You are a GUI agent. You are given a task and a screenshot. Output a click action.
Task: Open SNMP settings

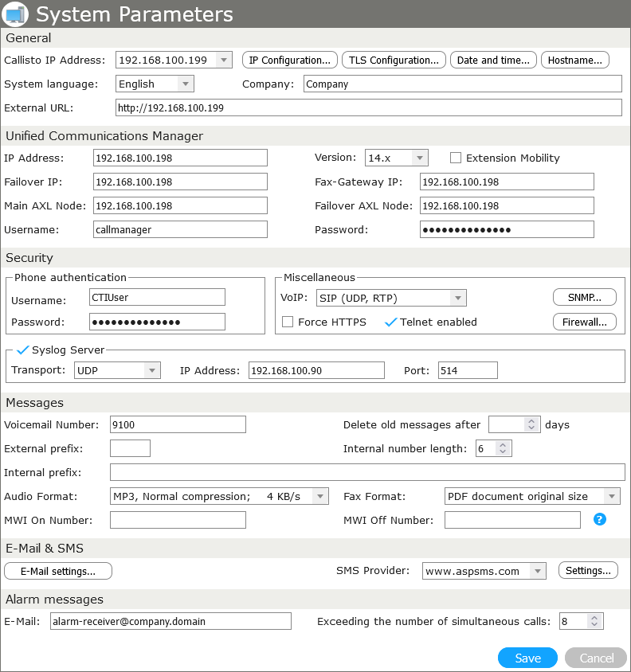585,297
